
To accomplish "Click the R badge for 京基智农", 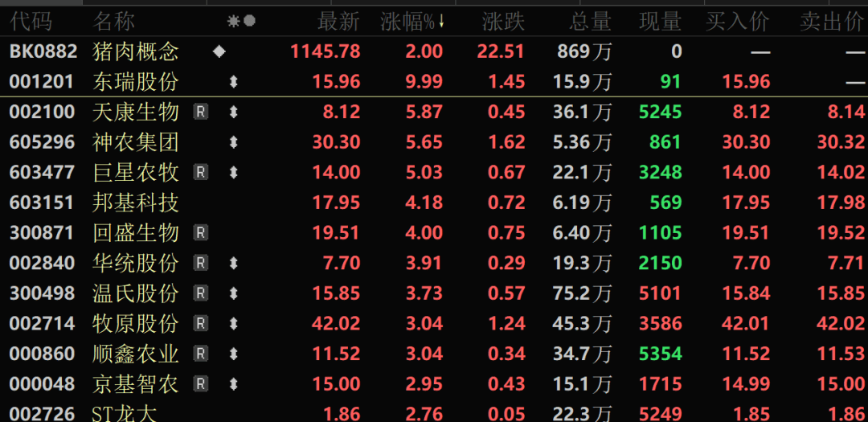I will click(200, 383).
